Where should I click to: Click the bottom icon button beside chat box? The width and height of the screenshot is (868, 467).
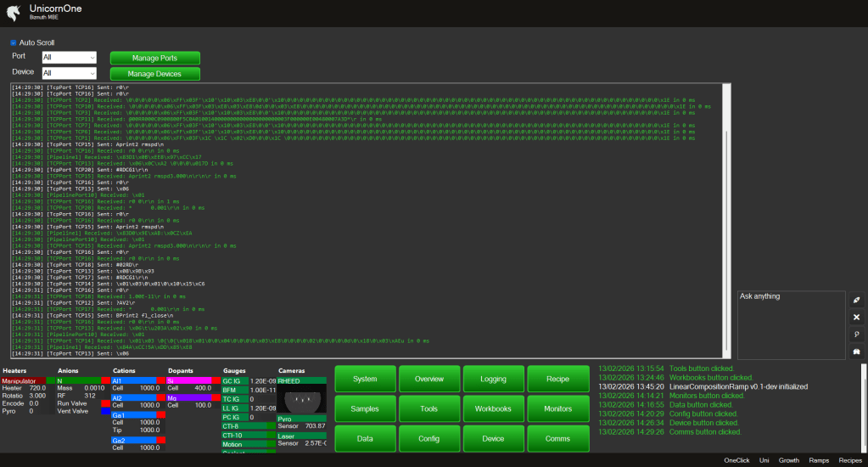856,351
